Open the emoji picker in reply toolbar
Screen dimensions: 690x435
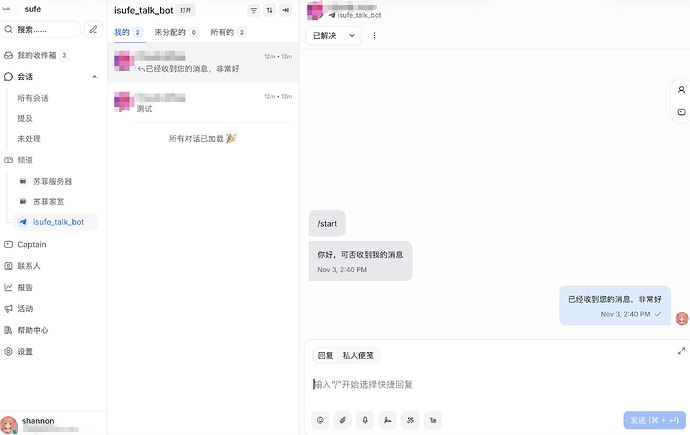coord(320,420)
